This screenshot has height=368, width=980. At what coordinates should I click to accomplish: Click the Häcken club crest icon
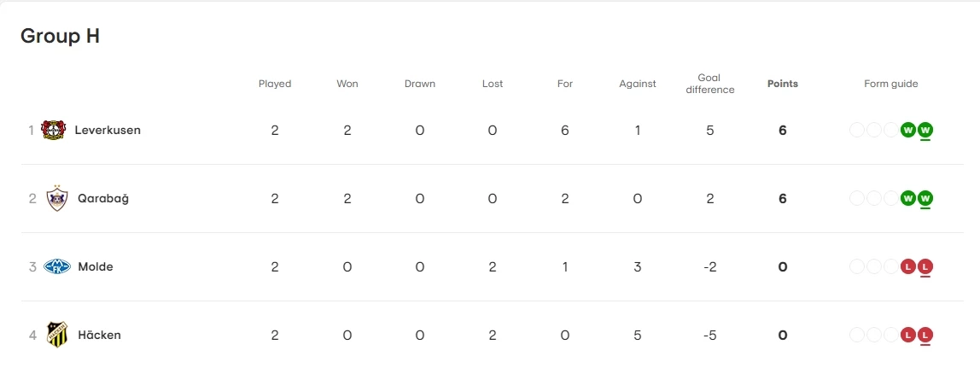[x=57, y=335]
